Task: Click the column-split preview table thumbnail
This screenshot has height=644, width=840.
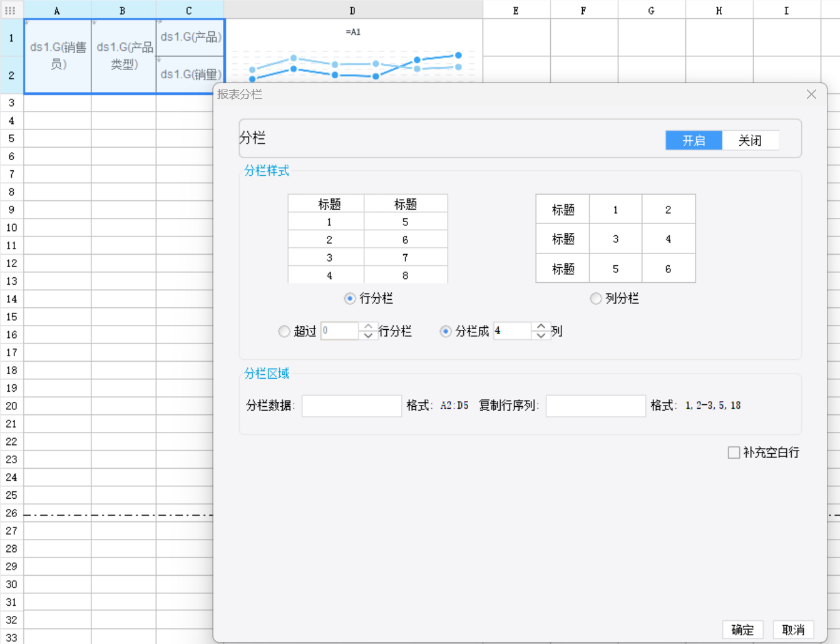Action: 615,238
